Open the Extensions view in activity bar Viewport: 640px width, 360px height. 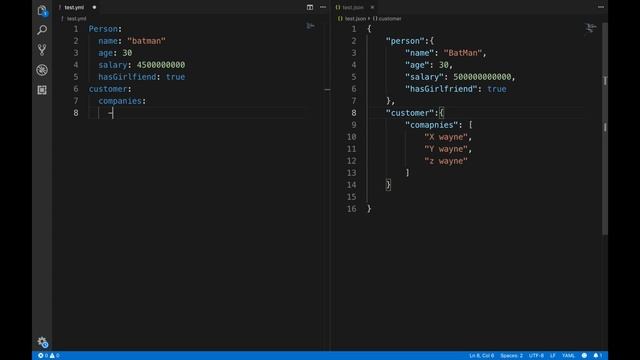pos(42,90)
